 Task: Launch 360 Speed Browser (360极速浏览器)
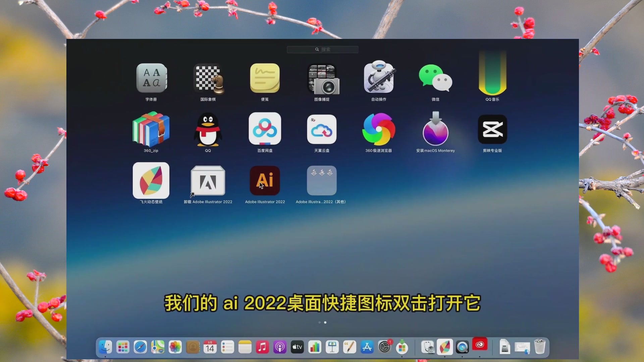[379, 129]
